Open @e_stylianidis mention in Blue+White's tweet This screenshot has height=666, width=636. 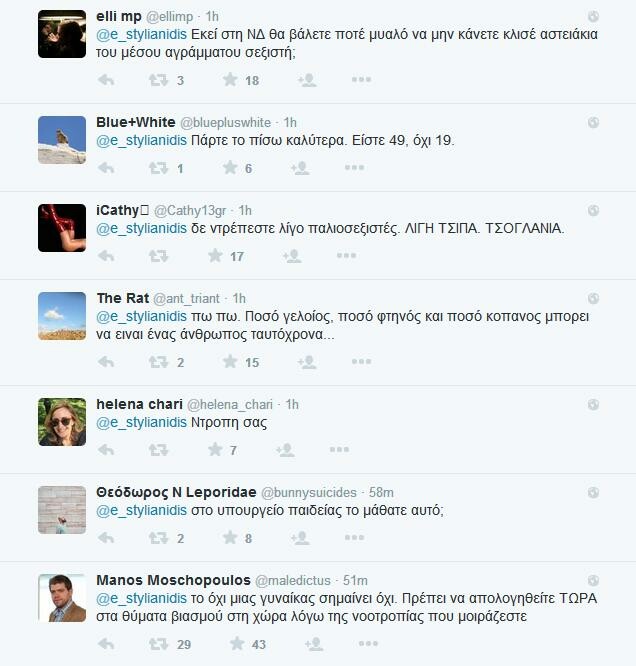[x=141, y=141]
